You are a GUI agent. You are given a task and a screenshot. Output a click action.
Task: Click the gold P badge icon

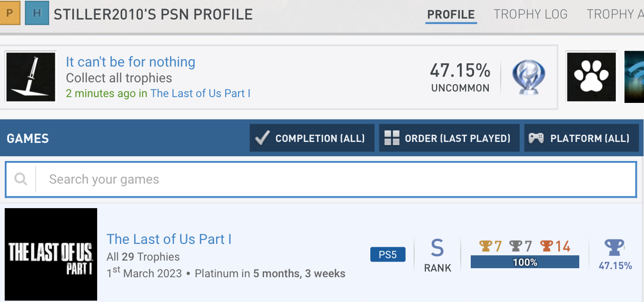pyautogui.click(x=10, y=13)
